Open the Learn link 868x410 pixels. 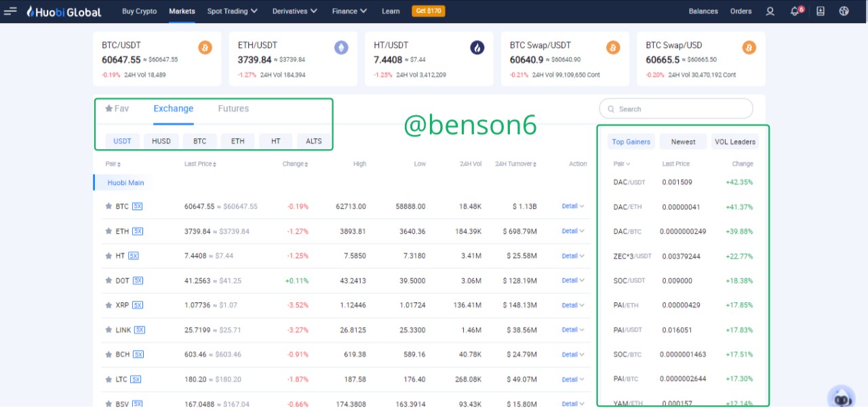391,12
